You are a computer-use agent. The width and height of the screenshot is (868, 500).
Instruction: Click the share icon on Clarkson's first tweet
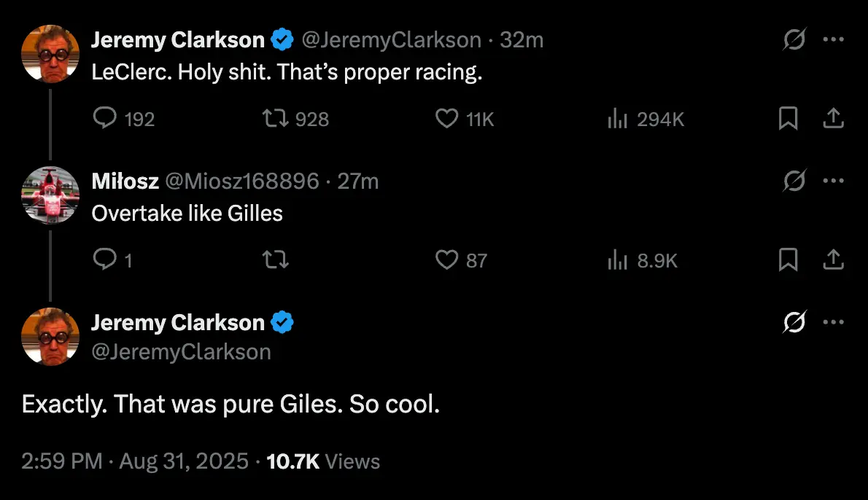[834, 119]
